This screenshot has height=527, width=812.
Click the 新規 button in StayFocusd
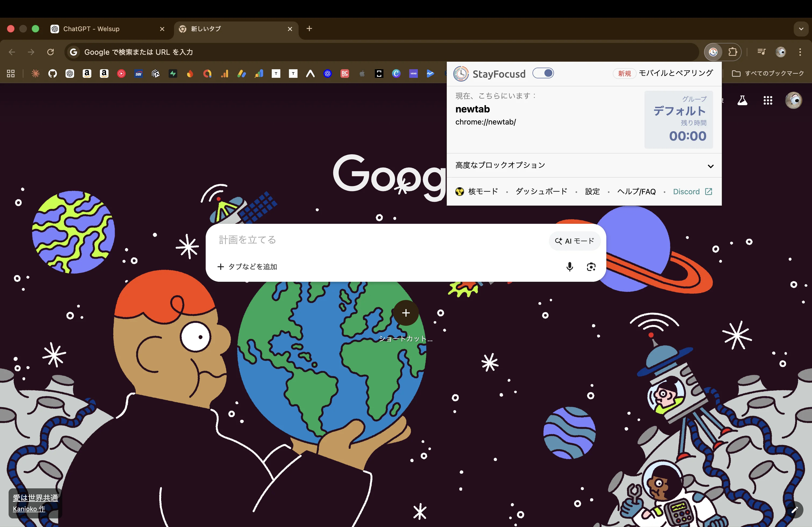tap(624, 73)
